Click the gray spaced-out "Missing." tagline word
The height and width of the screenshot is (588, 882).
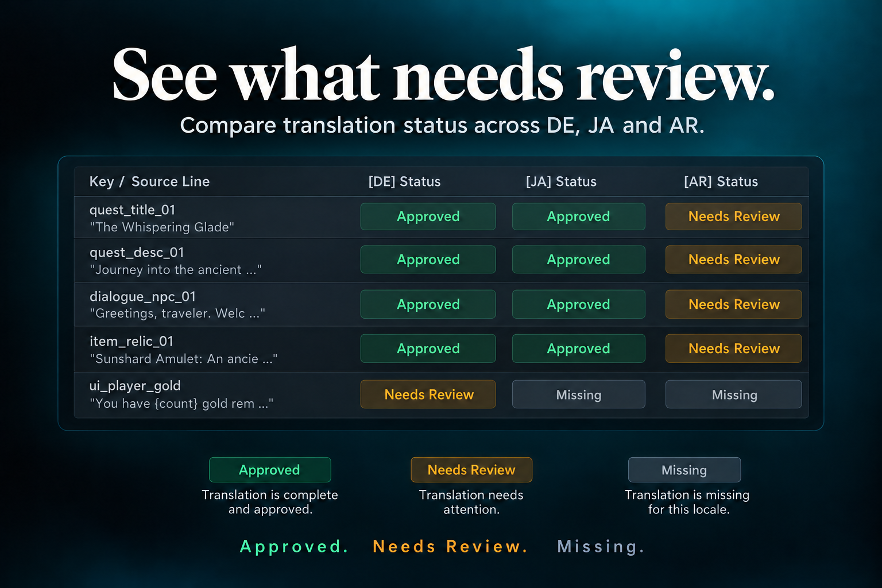point(601,547)
